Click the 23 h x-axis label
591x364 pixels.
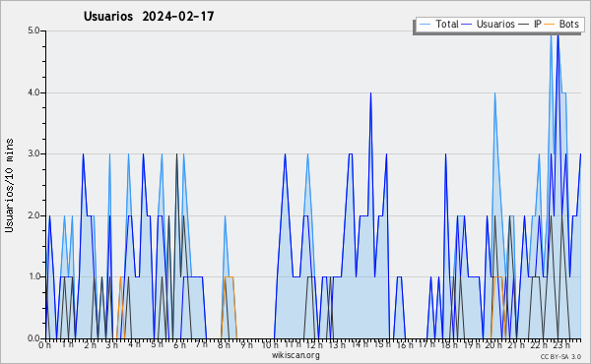click(x=560, y=344)
